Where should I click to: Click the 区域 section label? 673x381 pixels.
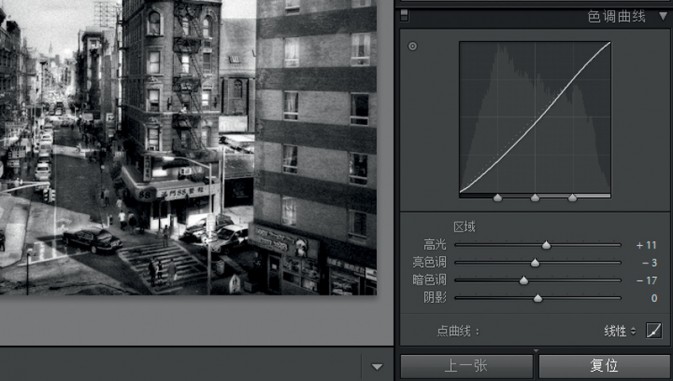[x=464, y=227]
